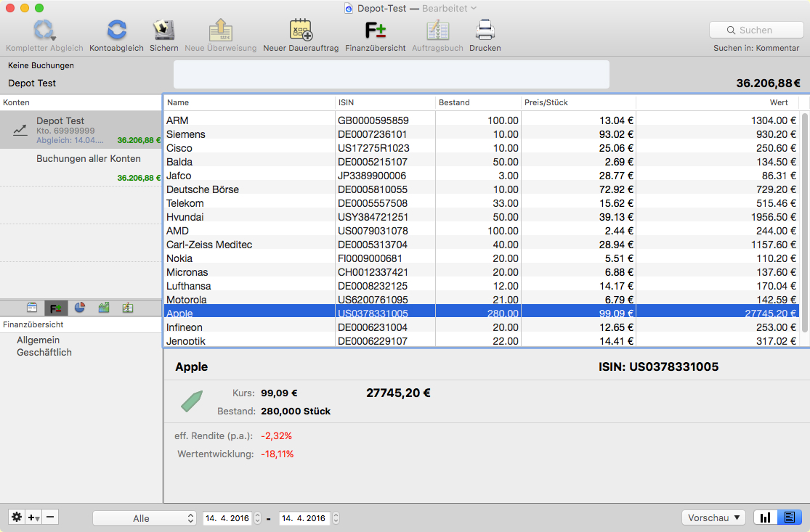
Task: Open the Vorschau dropdown menu
Action: (x=714, y=517)
